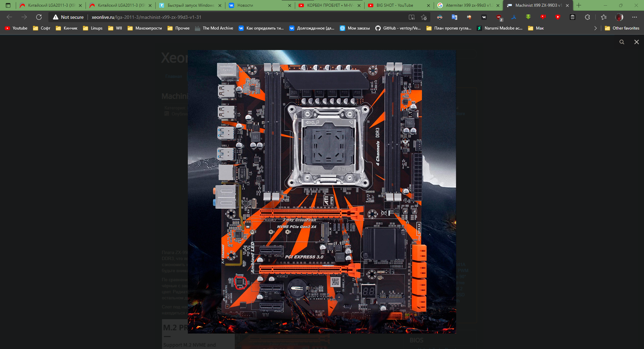Open the Долгожданное VK bookmark
This screenshot has height=349, width=644.
pos(312,28)
